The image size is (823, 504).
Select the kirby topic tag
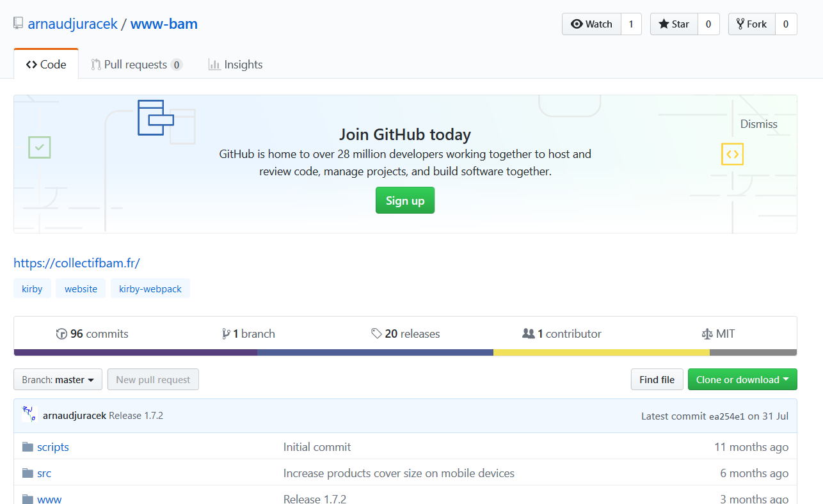pos(32,288)
